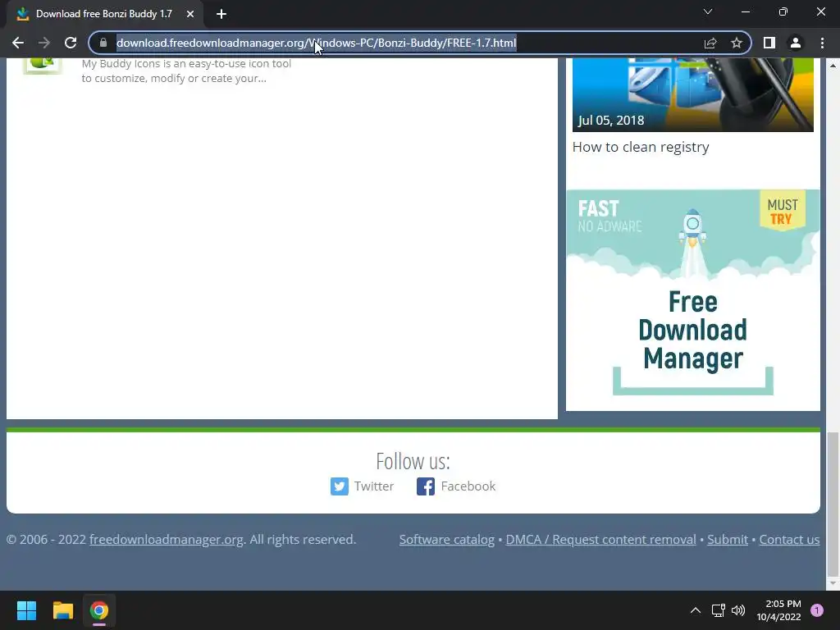
Task: Open the Chrome profile menu
Action: [x=796, y=43]
